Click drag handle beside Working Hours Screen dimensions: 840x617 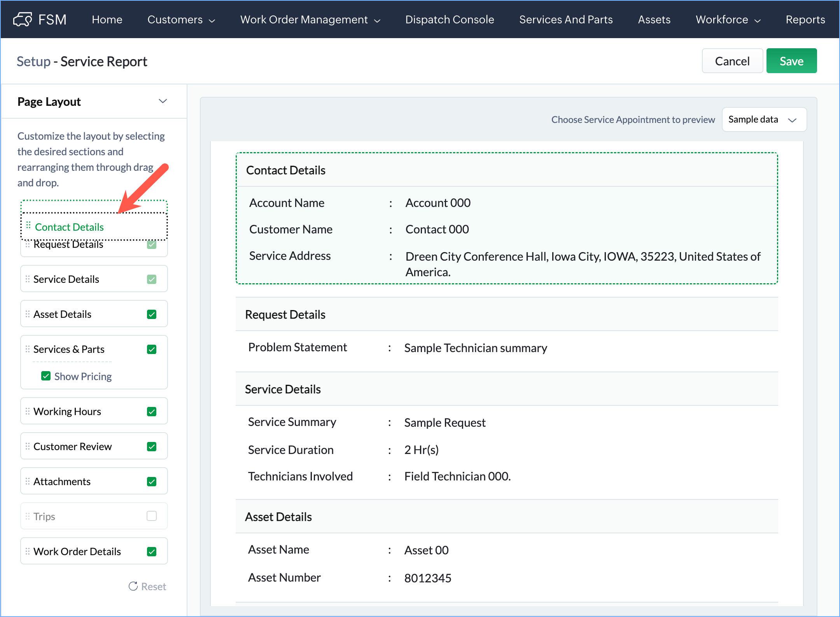[x=28, y=411]
